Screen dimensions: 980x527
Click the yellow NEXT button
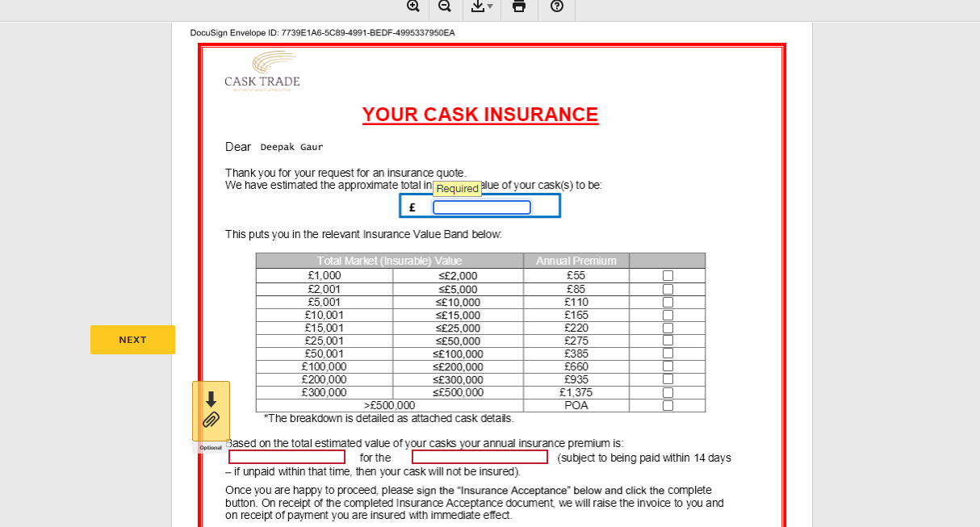click(x=132, y=340)
